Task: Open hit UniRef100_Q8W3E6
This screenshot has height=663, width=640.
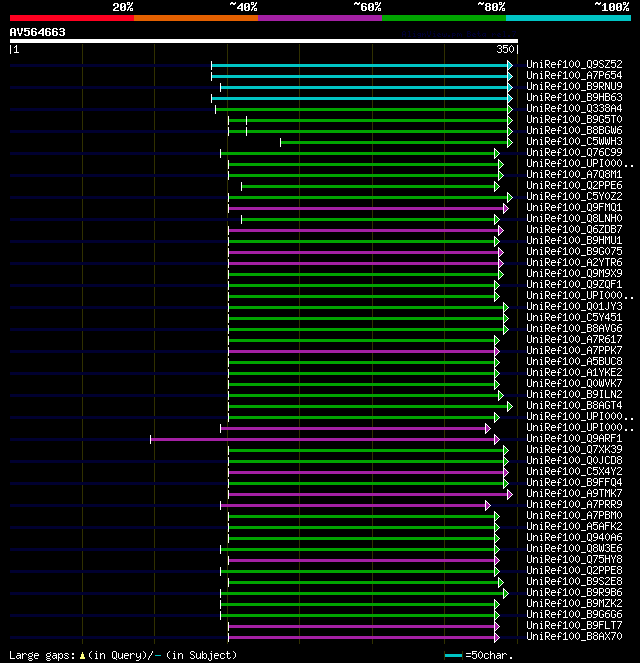Action: coord(574,548)
